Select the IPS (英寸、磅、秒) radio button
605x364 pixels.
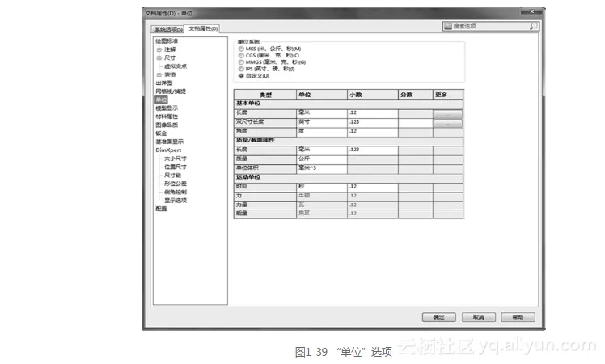241,69
